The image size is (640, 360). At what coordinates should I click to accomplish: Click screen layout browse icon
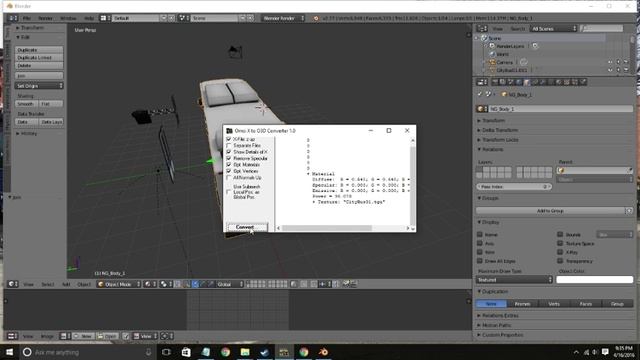coord(104,18)
